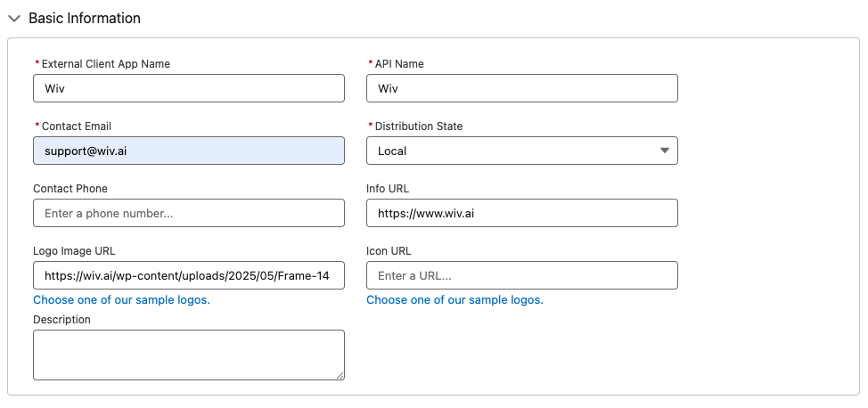Focus the External Client App Name field
Image resolution: width=868 pixels, height=408 pixels.
[x=188, y=88]
